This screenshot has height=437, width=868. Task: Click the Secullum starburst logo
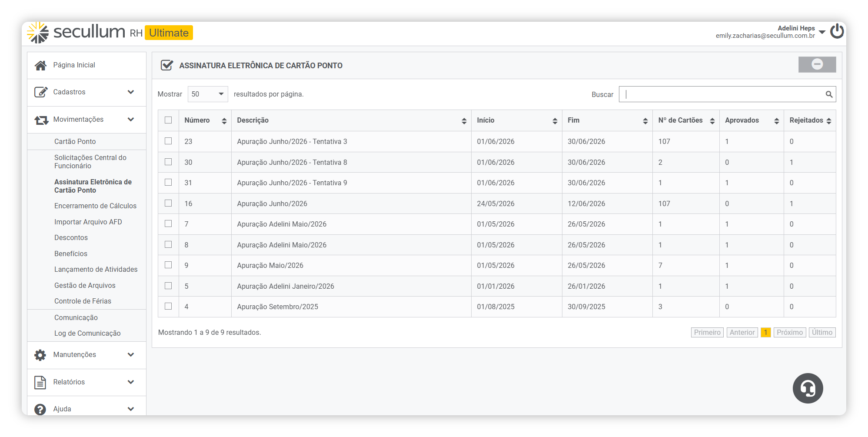(x=38, y=32)
